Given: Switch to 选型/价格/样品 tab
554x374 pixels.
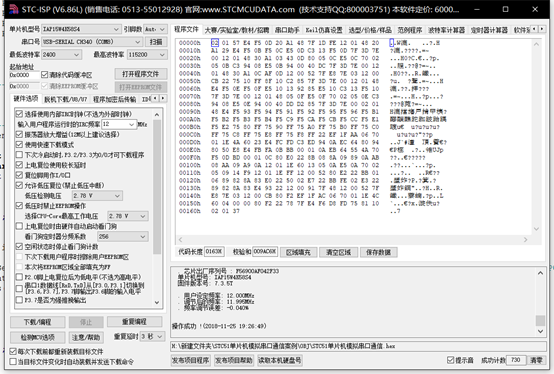Looking at the screenshot, I should [x=370, y=30].
